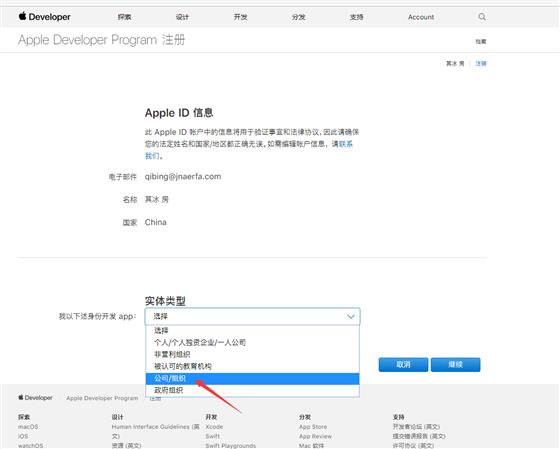Viewport: 560px width, 449px height.
Task: Open Swift Playgrounds footer link
Action: coord(231,445)
